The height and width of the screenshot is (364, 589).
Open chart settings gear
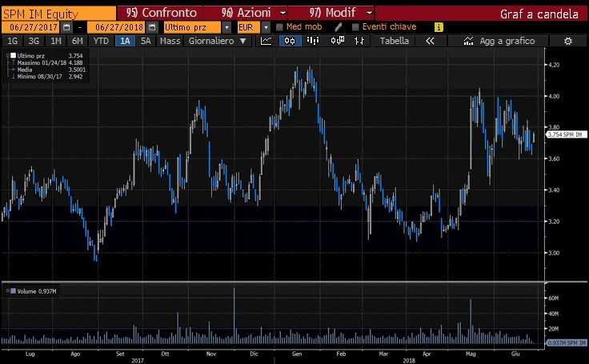[568, 41]
